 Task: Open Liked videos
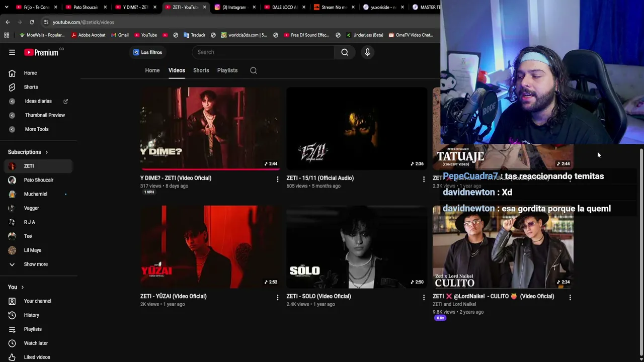(x=39, y=357)
